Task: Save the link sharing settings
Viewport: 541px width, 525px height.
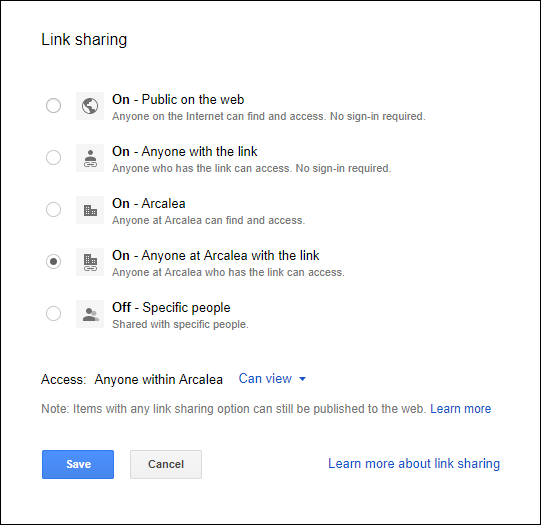Action: [x=78, y=464]
